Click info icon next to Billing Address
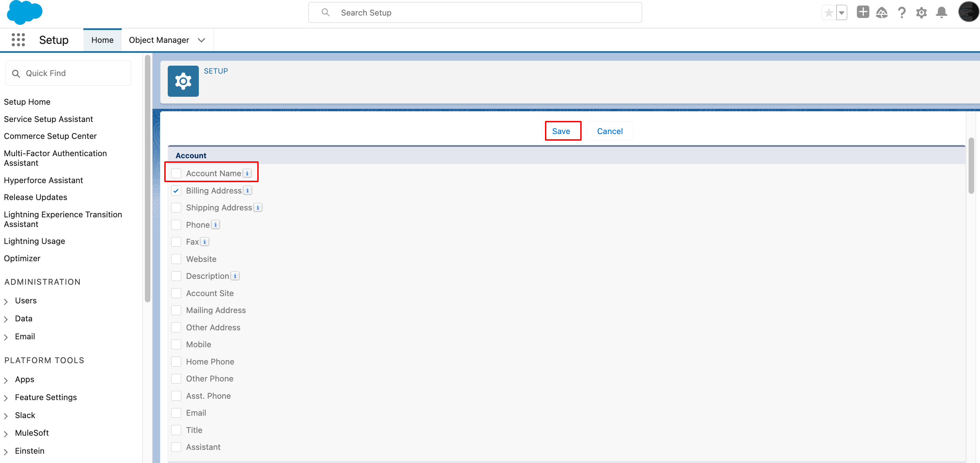 [247, 190]
